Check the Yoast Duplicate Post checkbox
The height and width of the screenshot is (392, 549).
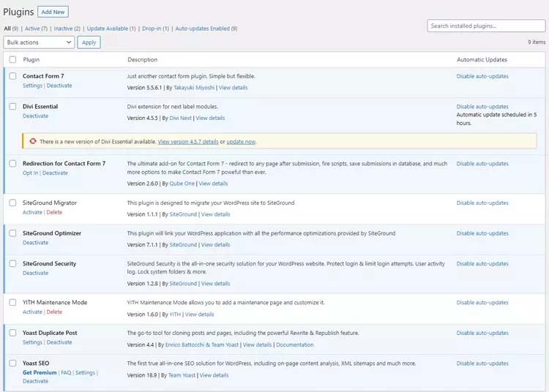[x=12, y=333]
